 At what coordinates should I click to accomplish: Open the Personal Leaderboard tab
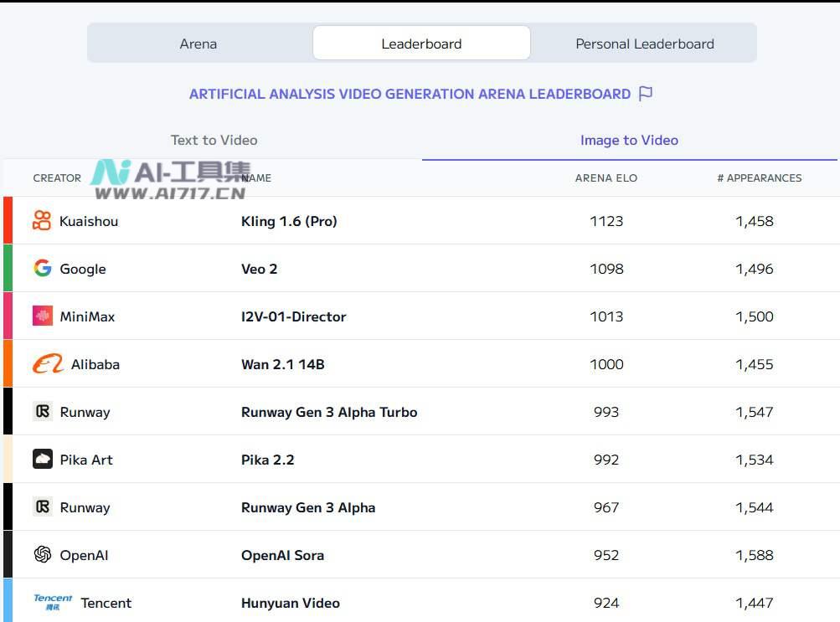coord(645,44)
